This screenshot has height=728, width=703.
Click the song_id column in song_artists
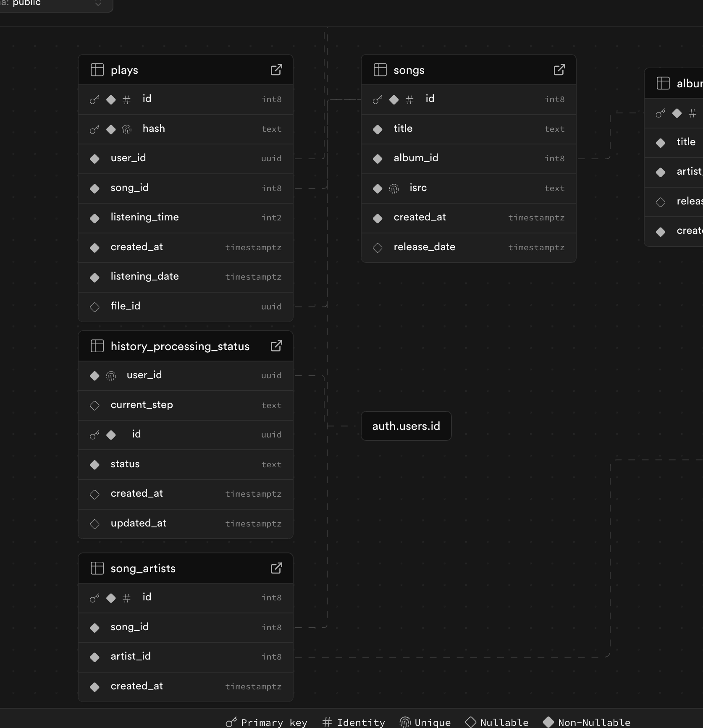click(x=186, y=627)
